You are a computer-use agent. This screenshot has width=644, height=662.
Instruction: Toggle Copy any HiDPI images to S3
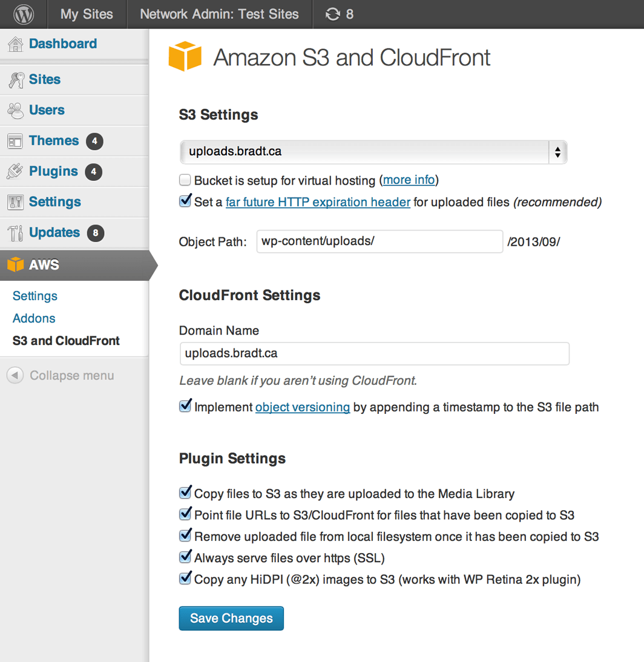pos(185,578)
